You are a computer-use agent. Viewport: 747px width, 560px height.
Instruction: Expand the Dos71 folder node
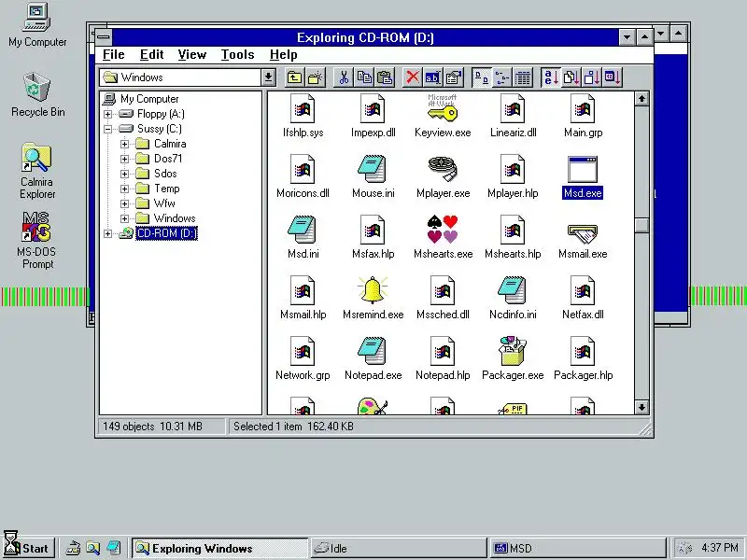pyautogui.click(x=124, y=159)
